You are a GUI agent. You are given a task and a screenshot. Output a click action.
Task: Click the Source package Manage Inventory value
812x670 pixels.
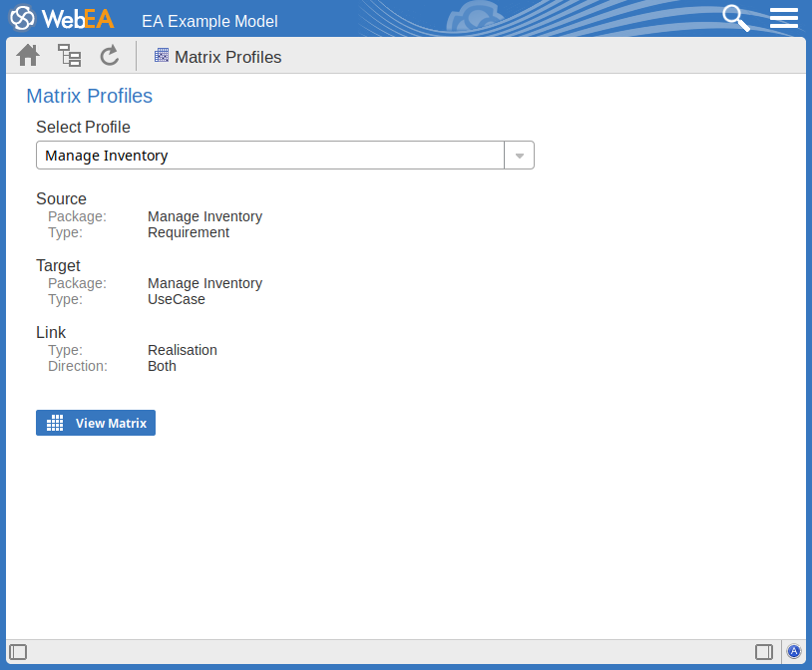click(x=204, y=216)
